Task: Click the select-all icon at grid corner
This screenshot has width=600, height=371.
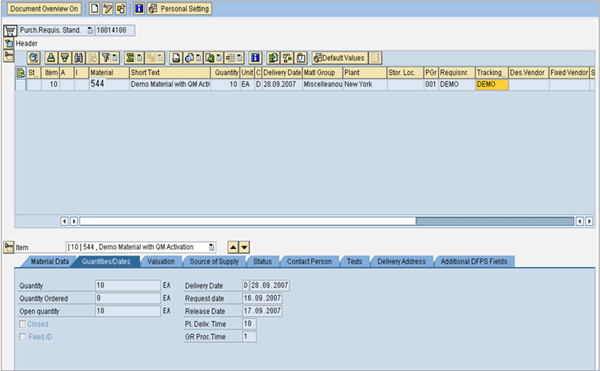Action: pyautogui.click(x=21, y=73)
